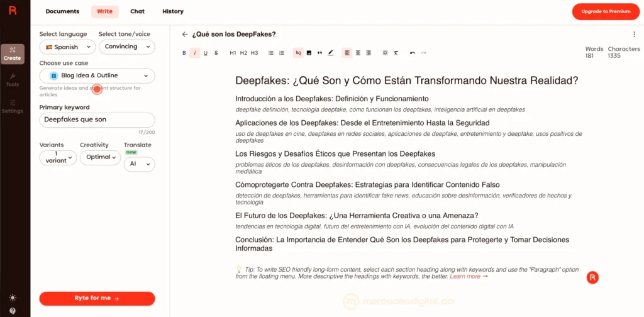Switch to the Write tab

[105, 11]
